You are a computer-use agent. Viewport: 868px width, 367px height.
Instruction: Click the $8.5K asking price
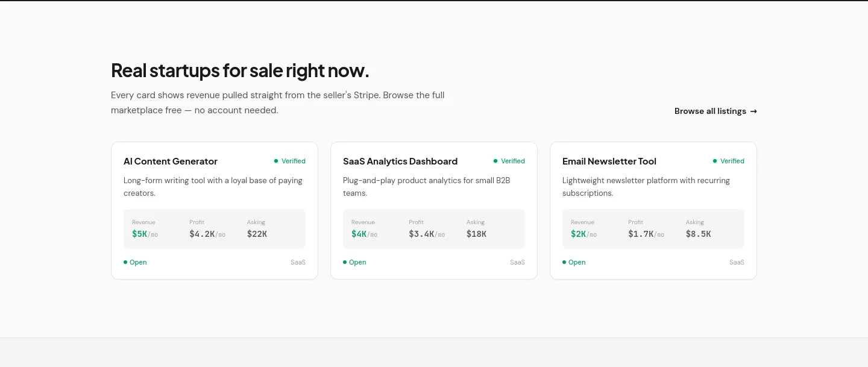click(698, 234)
